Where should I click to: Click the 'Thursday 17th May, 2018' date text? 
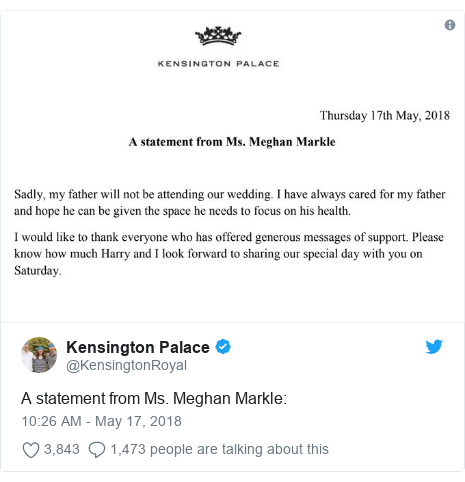coord(385,116)
